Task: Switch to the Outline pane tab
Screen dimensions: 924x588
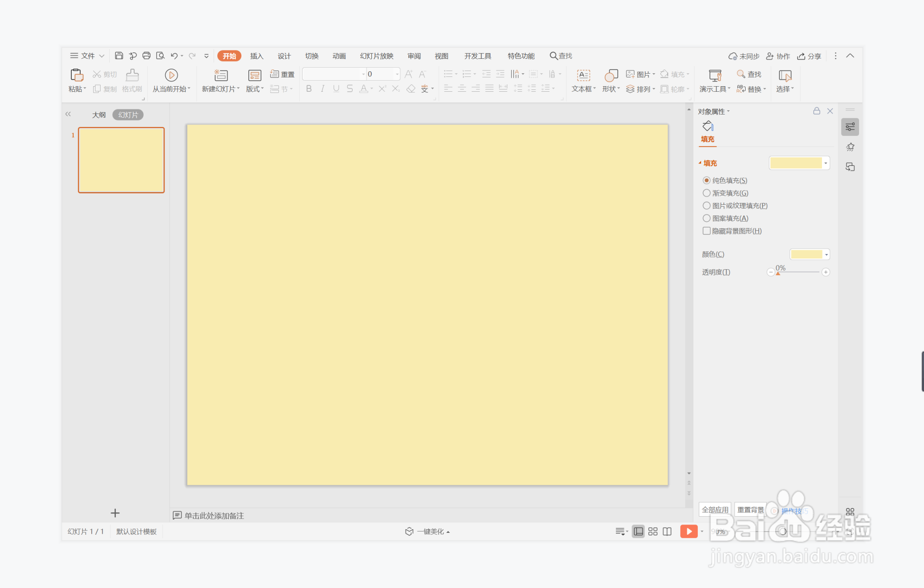Action: 99,115
